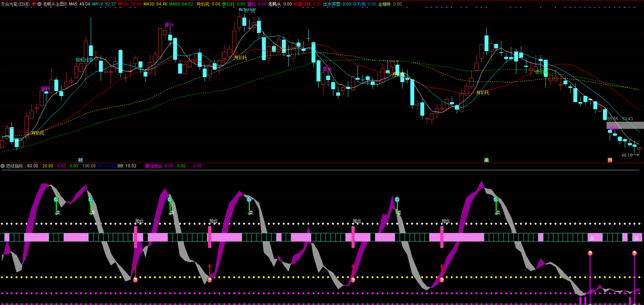
Task: Click the red up-arrow next to 天合光能
Action: tap(34, 4)
